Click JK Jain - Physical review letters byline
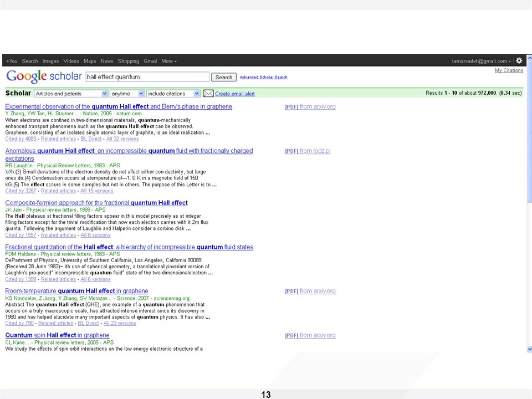This screenshot has width=532, height=399. [x=55, y=210]
